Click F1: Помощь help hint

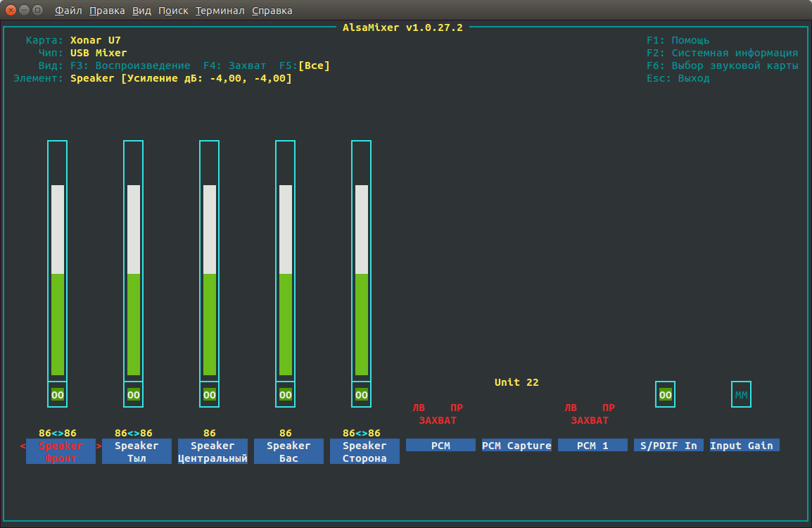678,40
